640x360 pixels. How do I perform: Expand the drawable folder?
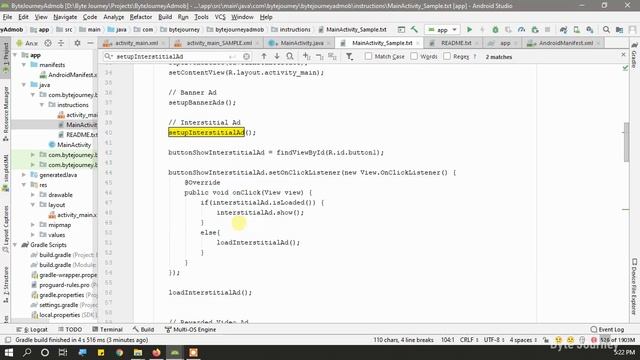point(33,195)
